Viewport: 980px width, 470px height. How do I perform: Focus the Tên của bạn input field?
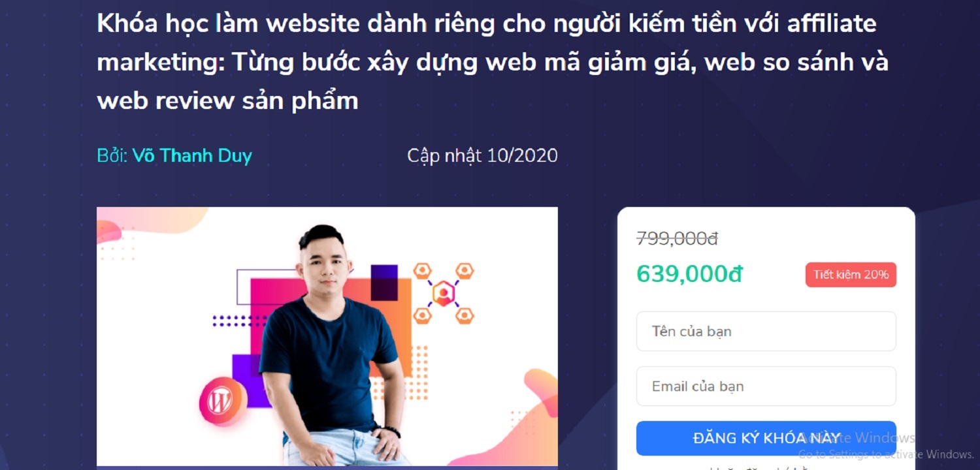[766, 331]
